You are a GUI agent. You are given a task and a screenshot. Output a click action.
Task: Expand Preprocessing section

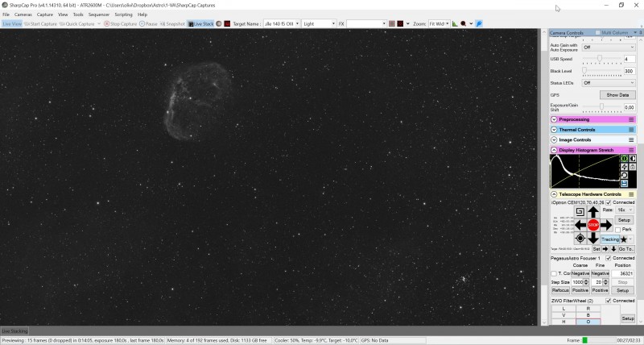pyautogui.click(x=554, y=119)
